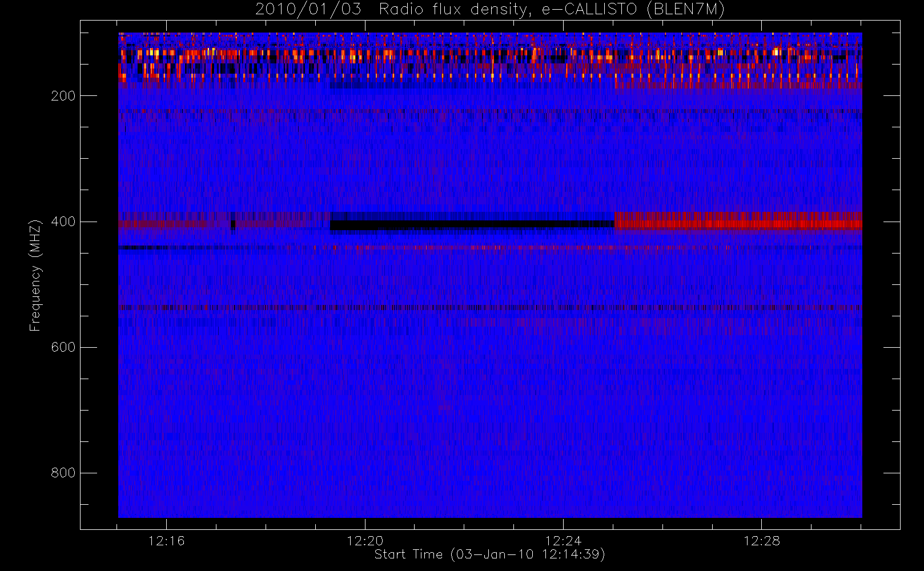Click the 400 frequency tick label

coord(63,222)
